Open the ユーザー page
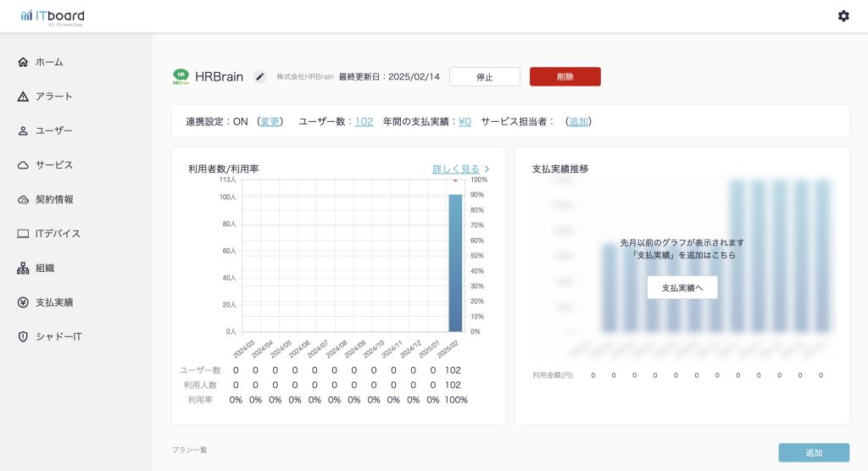868x471 pixels. (x=53, y=130)
